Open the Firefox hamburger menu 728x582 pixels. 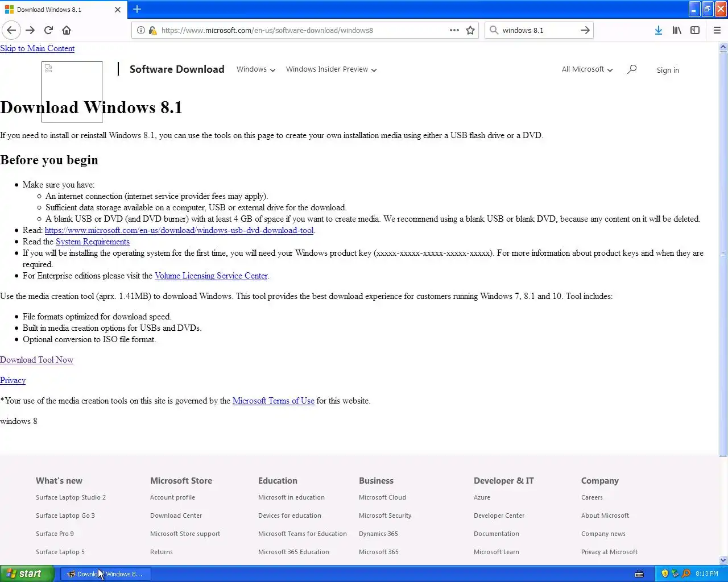[717, 30]
